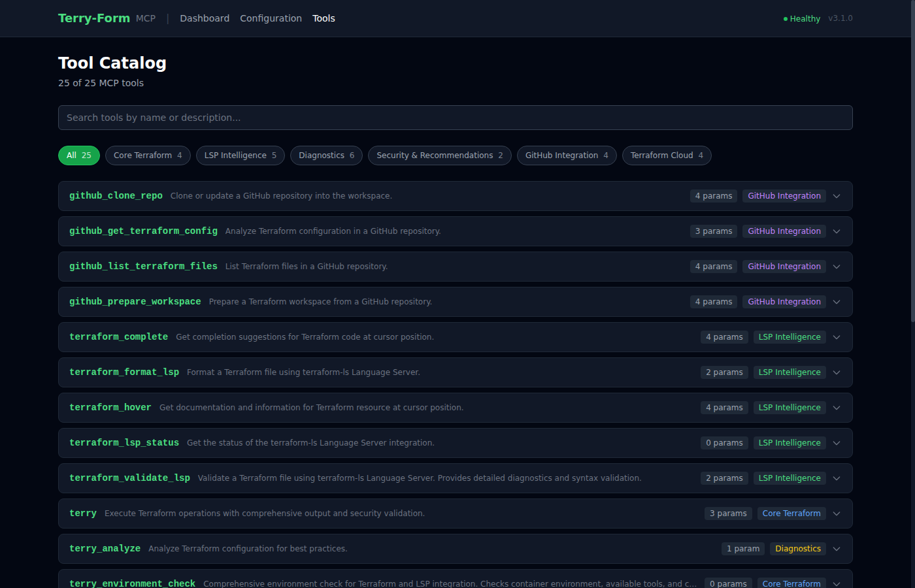This screenshot has width=915, height=588.
Task: Click the search tools input field
Action: tap(455, 118)
